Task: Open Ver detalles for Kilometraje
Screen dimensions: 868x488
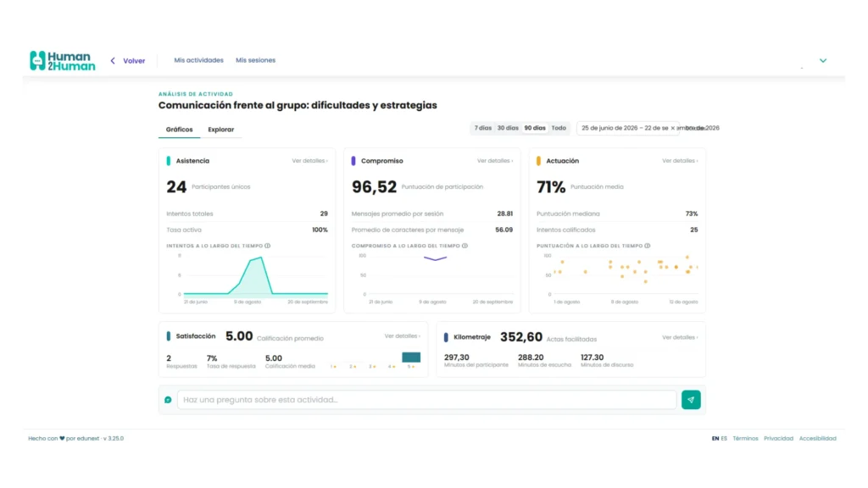Action: (x=680, y=337)
